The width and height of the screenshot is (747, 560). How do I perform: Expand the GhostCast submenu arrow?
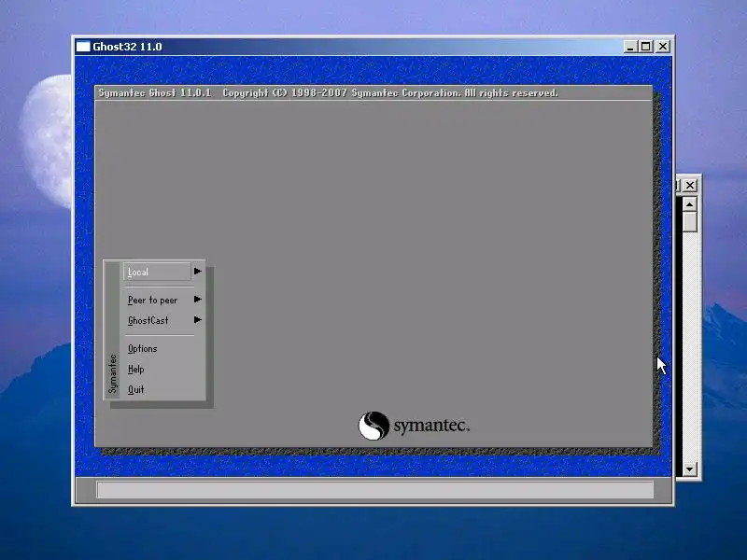(x=197, y=320)
